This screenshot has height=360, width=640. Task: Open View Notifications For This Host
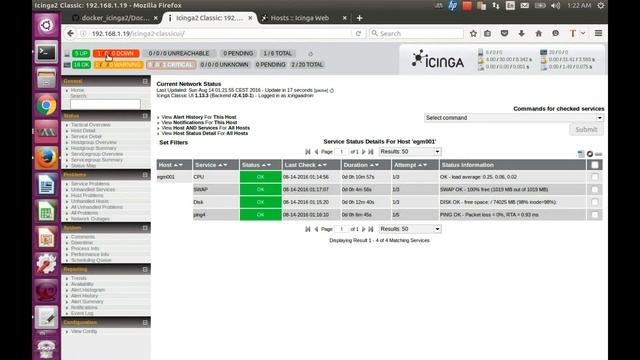[199, 122]
